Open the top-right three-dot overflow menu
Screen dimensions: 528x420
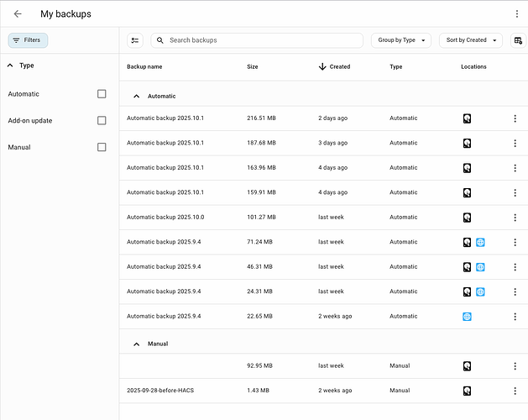(516, 14)
